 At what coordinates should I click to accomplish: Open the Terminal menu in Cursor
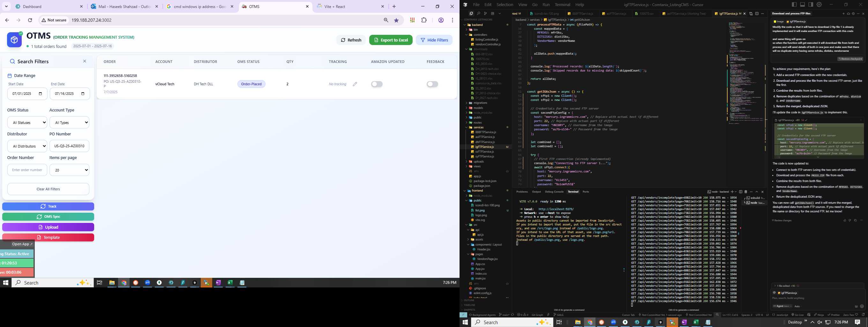click(562, 4)
